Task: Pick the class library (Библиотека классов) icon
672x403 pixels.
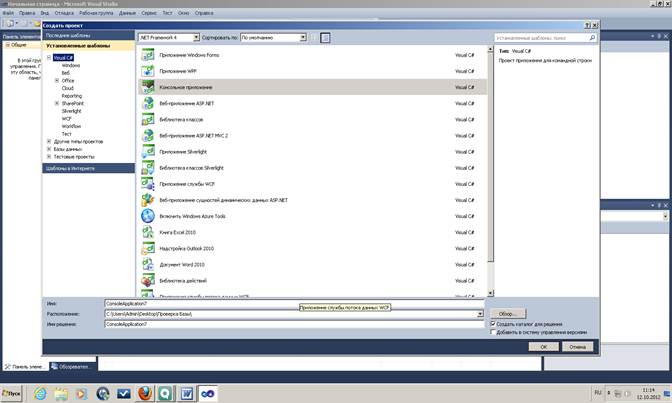Action: [148, 120]
